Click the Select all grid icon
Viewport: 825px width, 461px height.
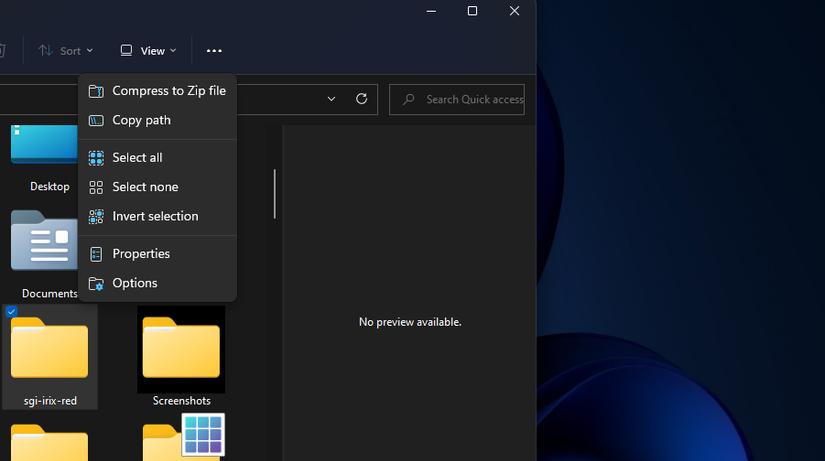point(96,158)
